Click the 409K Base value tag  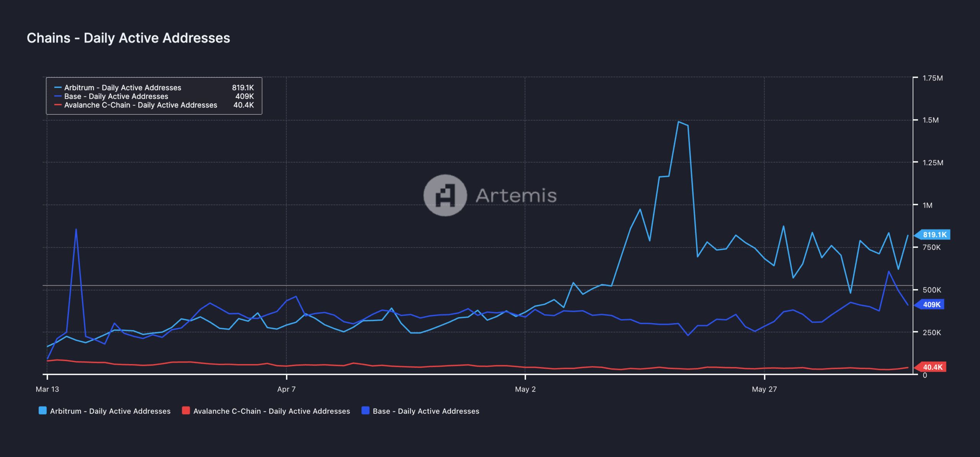pyautogui.click(x=931, y=305)
